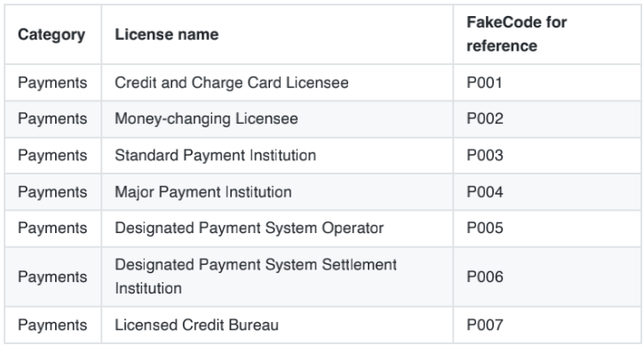Click the P002 code cell
Screen dimensions: 644x346
pos(547,119)
